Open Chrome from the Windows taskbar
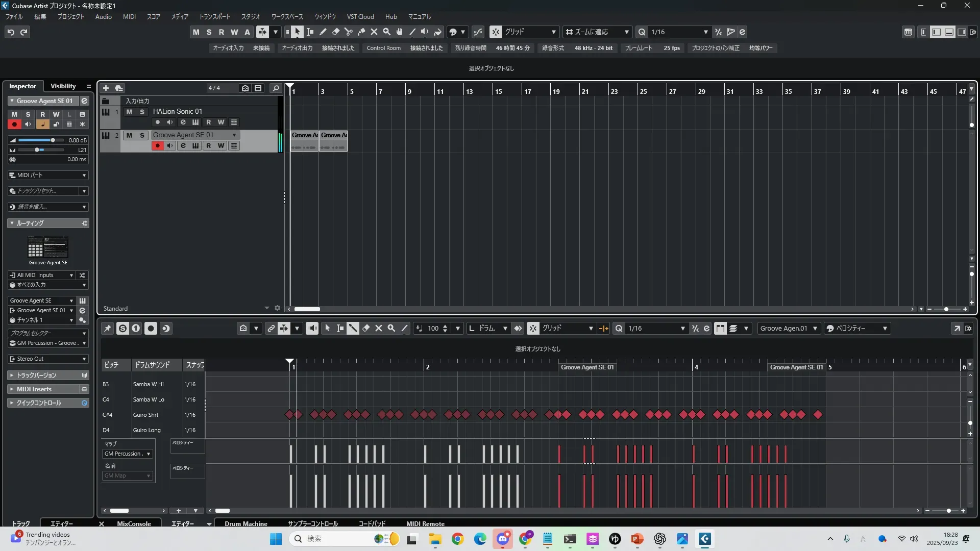The width and height of the screenshot is (980, 551). point(458,539)
